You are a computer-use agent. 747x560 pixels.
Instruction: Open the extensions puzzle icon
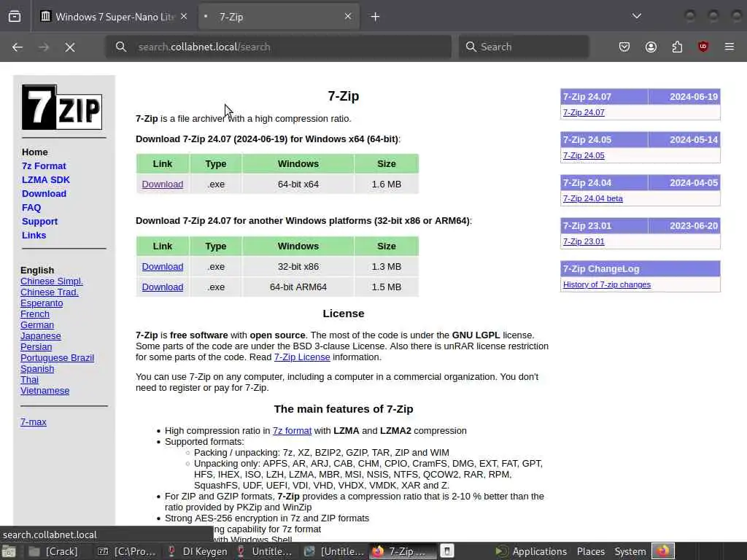(x=677, y=47)
